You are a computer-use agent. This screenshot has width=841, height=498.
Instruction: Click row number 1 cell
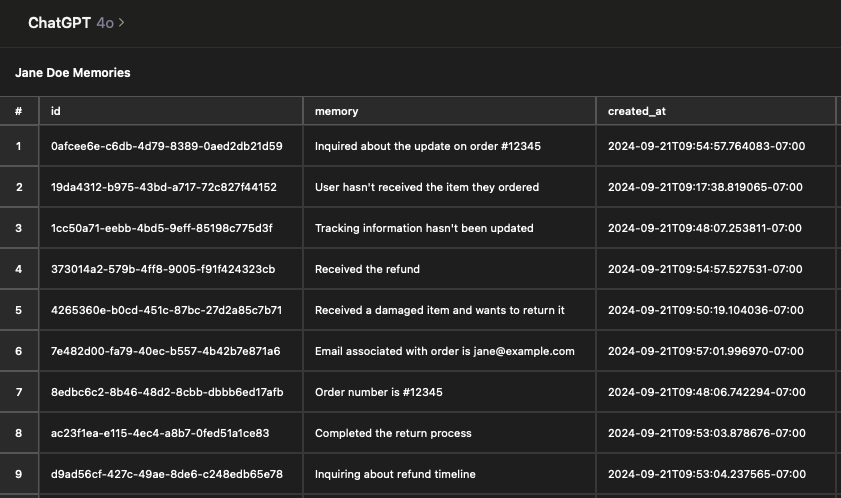click(19, 146)
